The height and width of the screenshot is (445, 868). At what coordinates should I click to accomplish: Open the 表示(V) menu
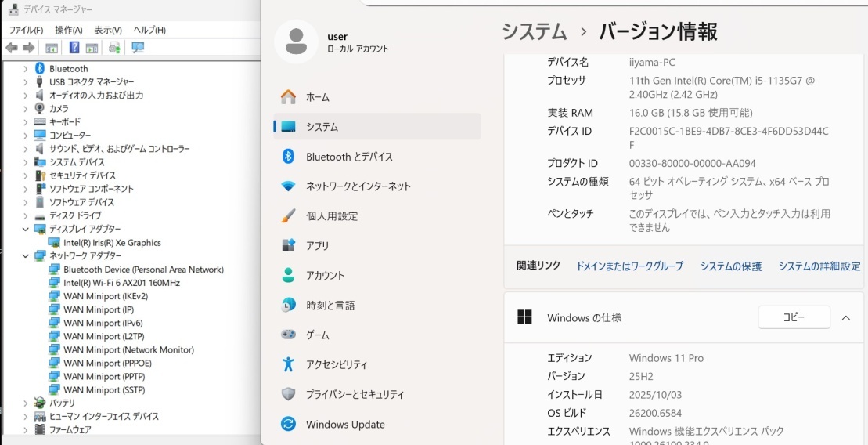tap(108, 30)
